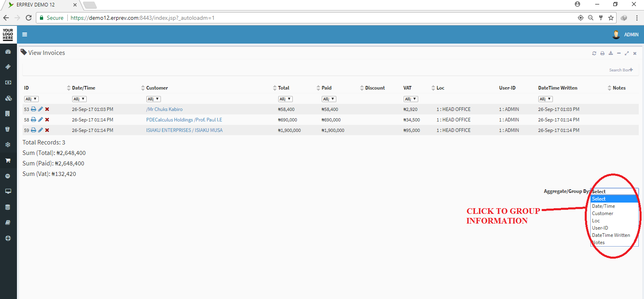Go back in browser history
This screenshot has width=644, height=299.
coord(6,18)
